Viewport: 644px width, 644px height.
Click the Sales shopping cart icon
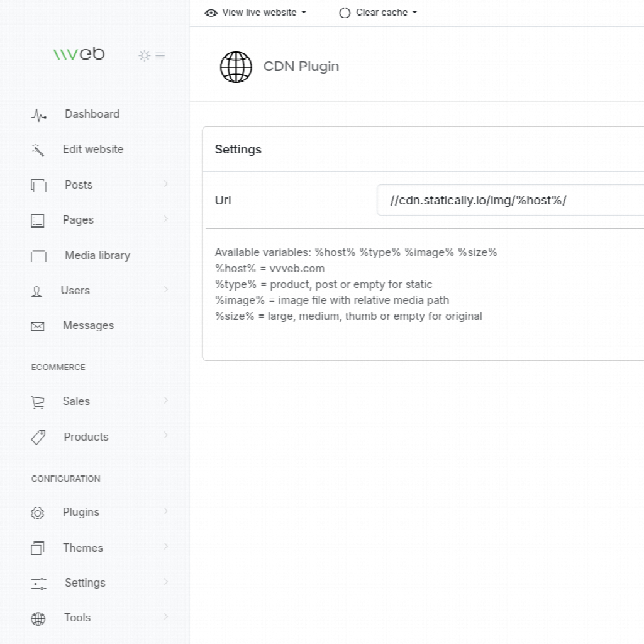(38, 402)
